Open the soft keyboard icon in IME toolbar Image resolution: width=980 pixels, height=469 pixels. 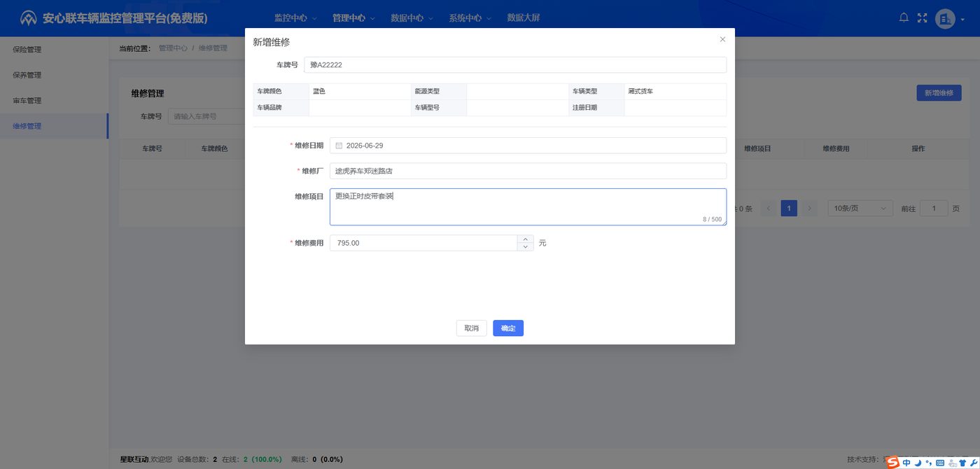coord(940,463)
